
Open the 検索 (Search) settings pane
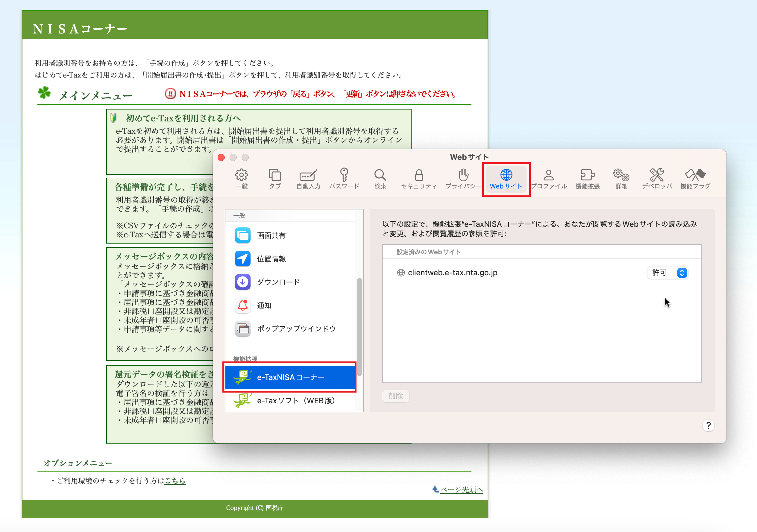(380, 179)
